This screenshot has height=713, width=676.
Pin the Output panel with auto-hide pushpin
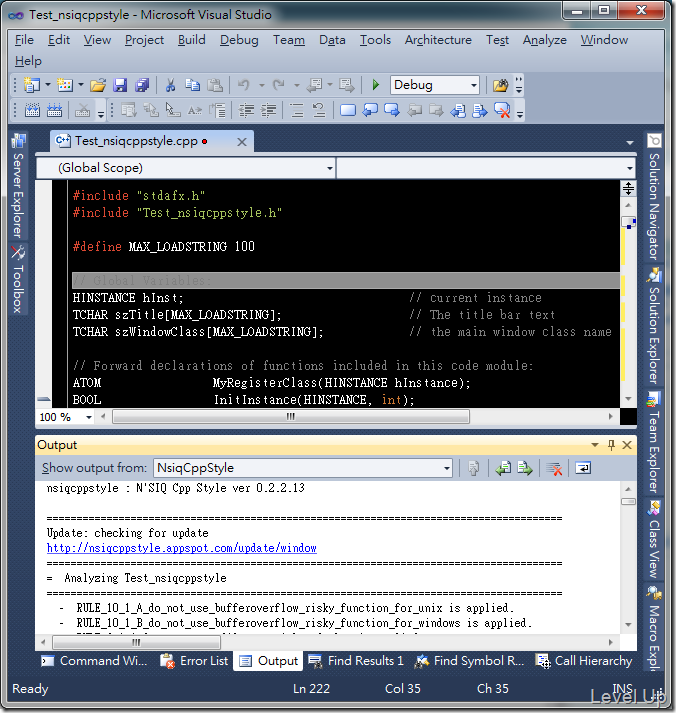(x=611, y=445)
